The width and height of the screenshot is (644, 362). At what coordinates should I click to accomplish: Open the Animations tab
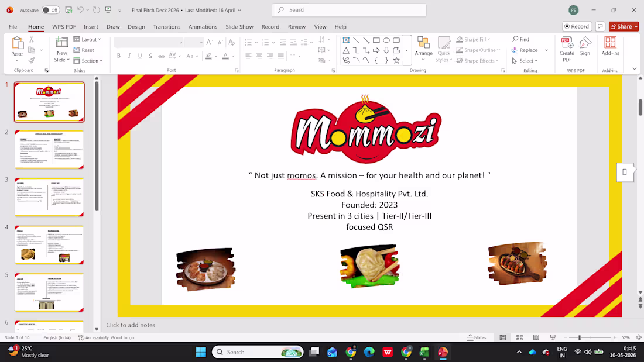[x=203, y=27]
